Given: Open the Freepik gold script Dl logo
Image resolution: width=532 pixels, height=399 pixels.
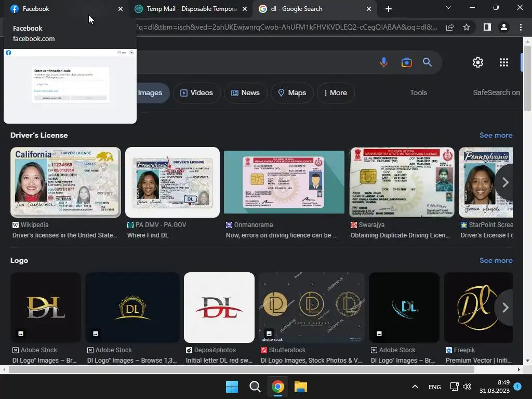Looking at the screenshot, I should [x=478, y=308].
